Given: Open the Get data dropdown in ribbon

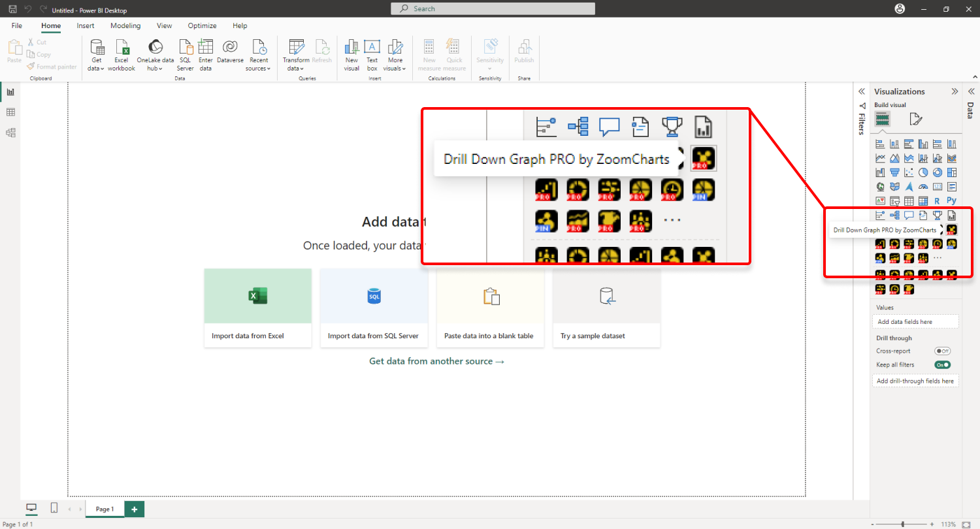Looking at the screenshot, I should coord(97,55).
